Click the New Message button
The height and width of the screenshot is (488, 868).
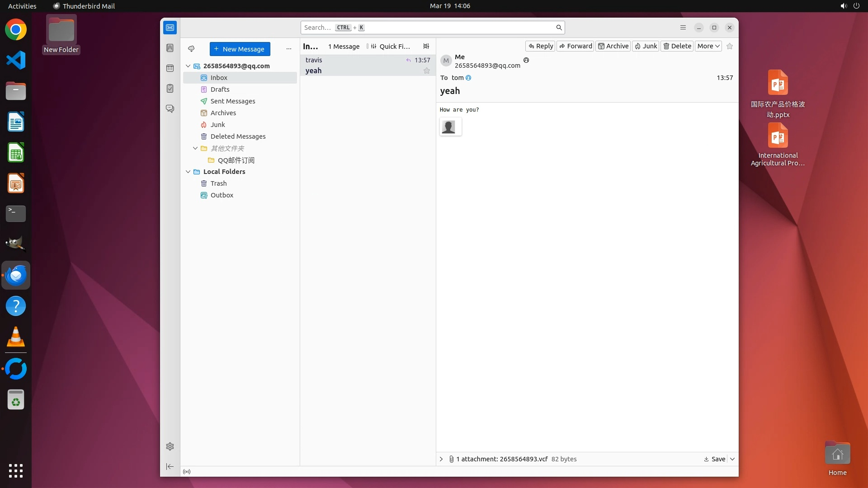(240, 49)
